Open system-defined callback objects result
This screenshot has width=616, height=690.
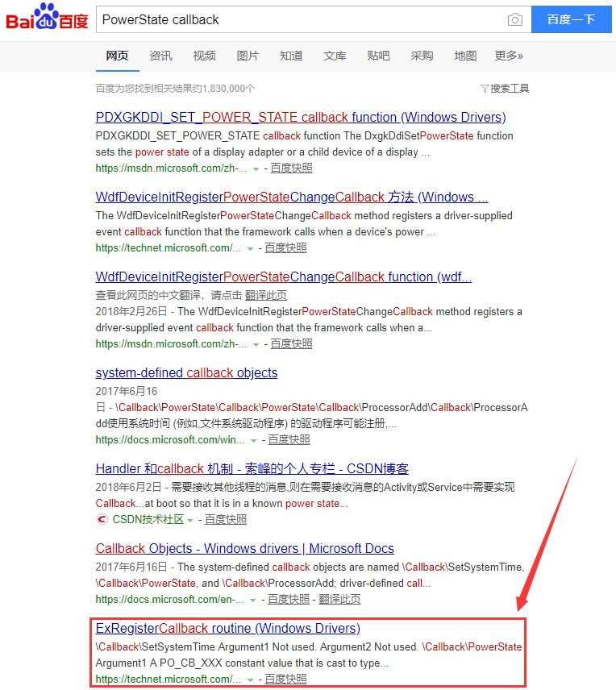pos(187,372)
